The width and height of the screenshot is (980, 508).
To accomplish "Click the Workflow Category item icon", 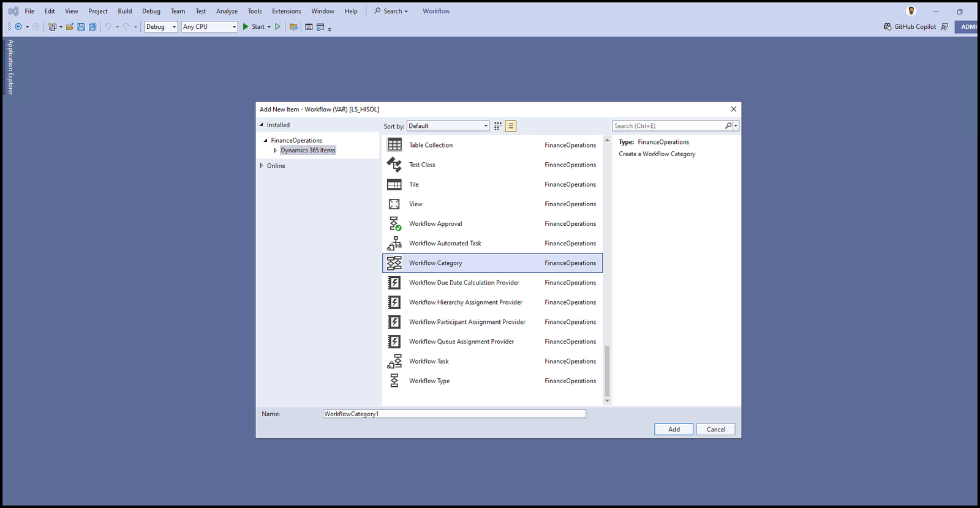I will (x=394, y=263).
